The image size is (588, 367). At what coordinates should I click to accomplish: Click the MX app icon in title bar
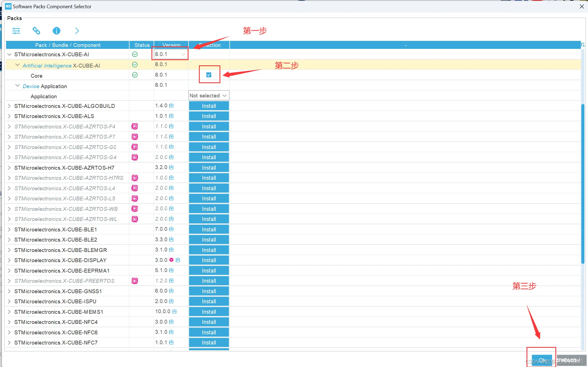click(x=8, y=6)
